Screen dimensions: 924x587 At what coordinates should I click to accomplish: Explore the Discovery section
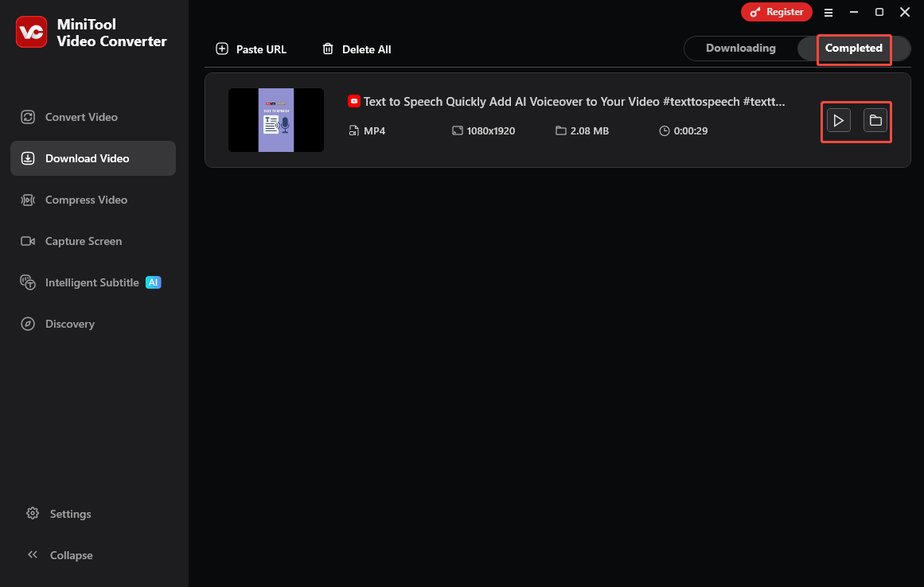pos(28,324)
